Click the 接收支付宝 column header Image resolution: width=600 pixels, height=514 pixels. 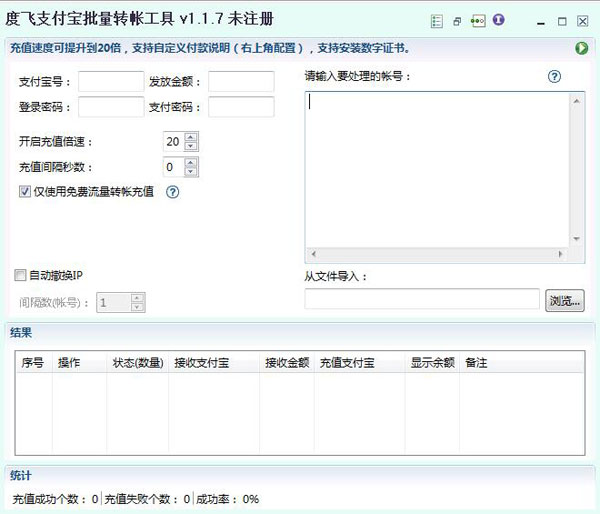[x=214, y=362]
